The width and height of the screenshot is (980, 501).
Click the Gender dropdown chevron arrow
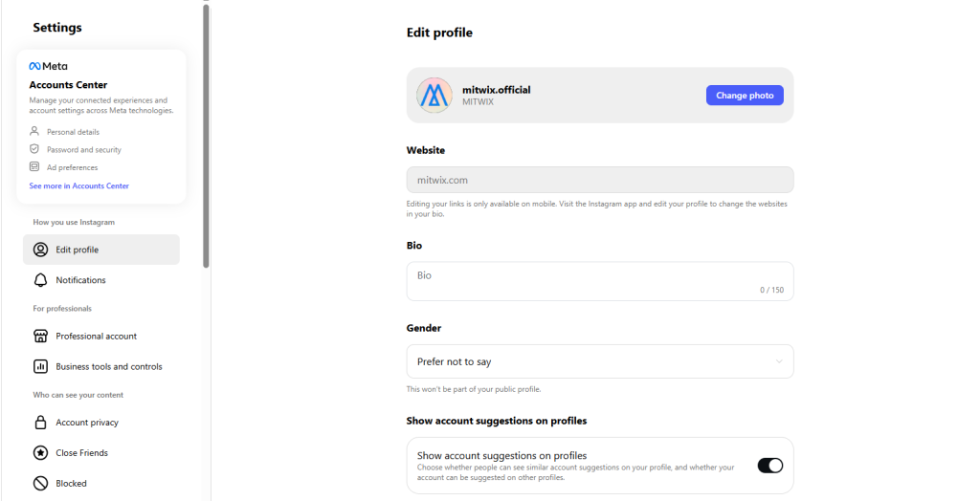tap(779, 361)
